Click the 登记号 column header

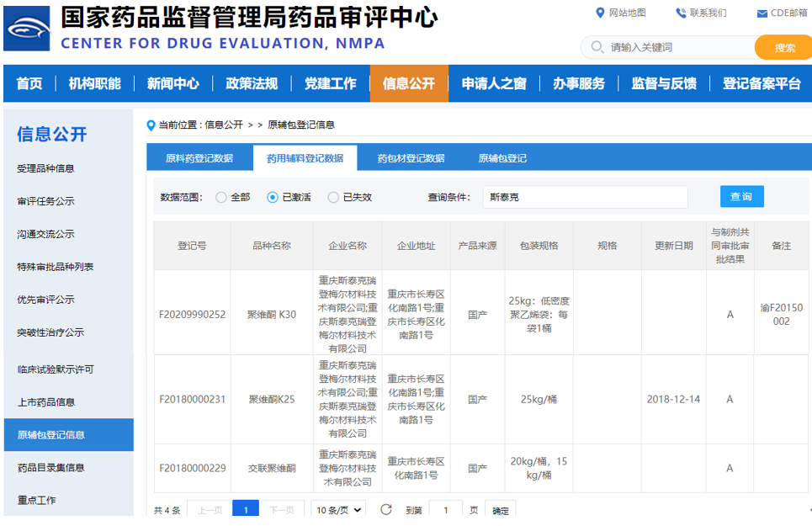pos(192,246)
